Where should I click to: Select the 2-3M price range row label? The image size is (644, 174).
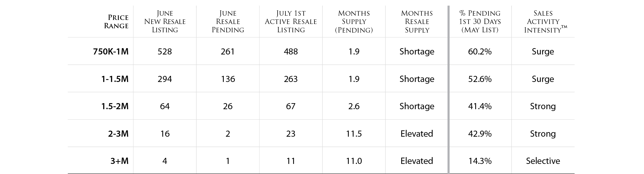118,134
